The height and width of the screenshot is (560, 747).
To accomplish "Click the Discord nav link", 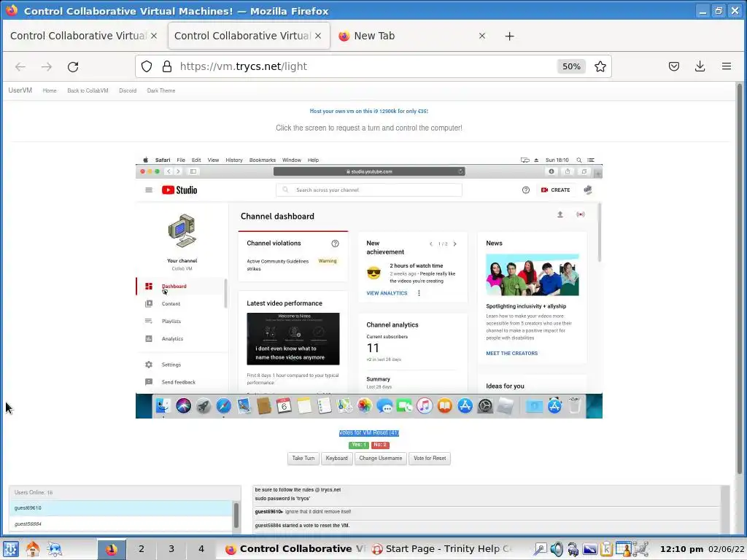I will click(x=128, y=90).
